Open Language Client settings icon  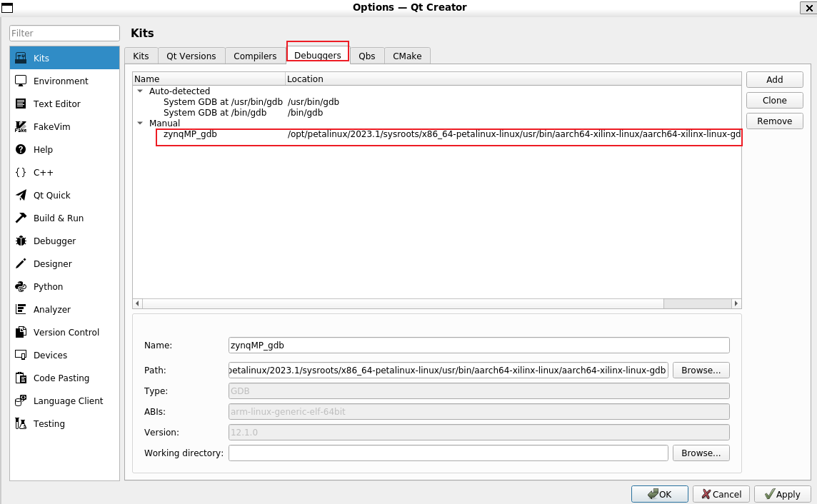(x=21, y=401)
